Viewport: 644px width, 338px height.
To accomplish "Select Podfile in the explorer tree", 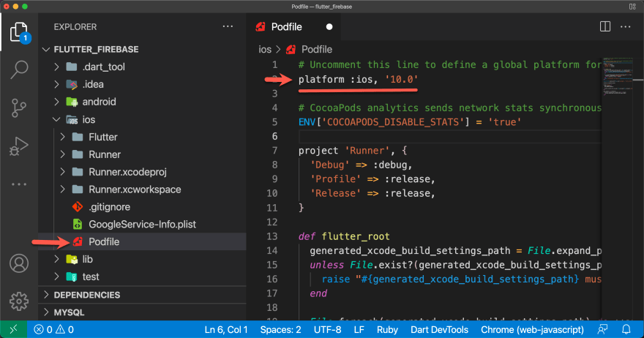I will [x=142, y=242].
